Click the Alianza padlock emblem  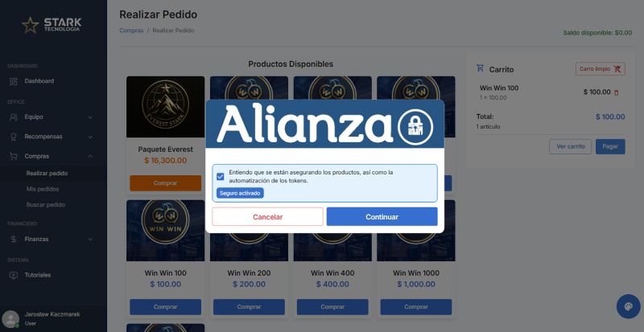coord(415,127)
